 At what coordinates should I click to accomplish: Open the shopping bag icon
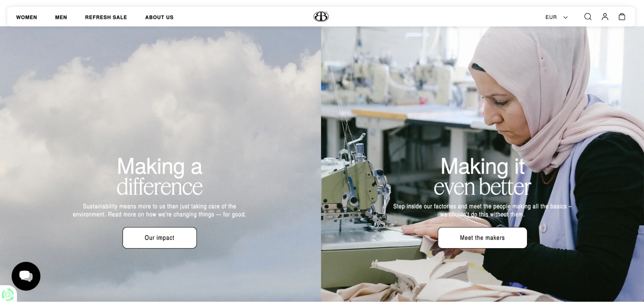(622, 17)
